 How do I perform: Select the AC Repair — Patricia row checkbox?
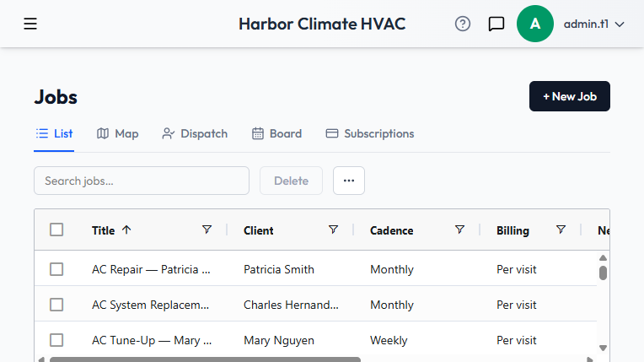pyautogui.click(x=56, y=269)
